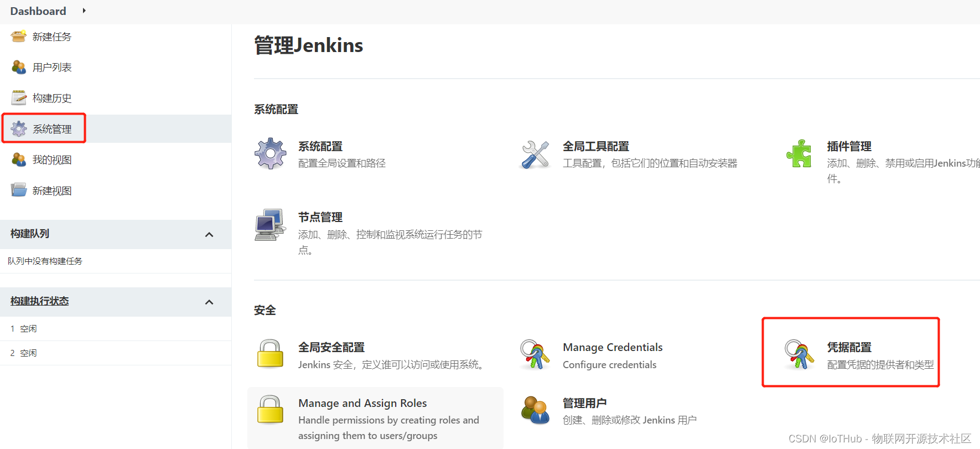The width and height of the screenshot is (980, 449).
Task: Open the 全局工具配置 link
Action: [x=596, y=147]
